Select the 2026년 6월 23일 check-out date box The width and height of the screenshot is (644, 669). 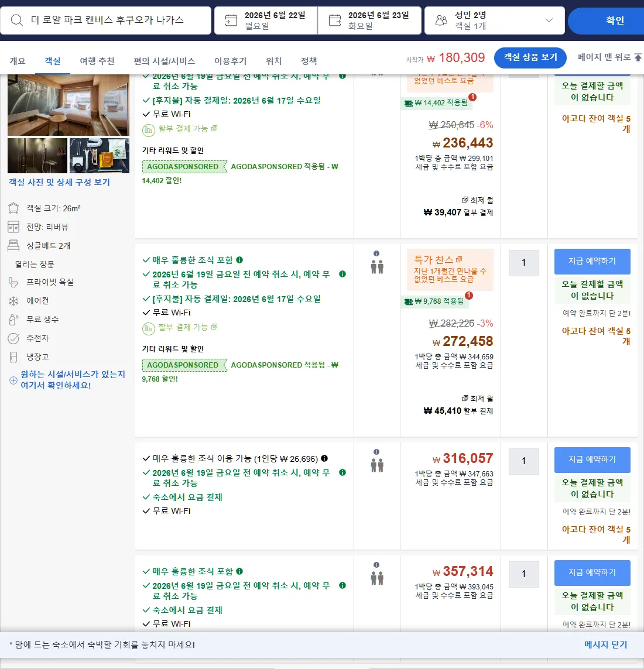point(369,20)
